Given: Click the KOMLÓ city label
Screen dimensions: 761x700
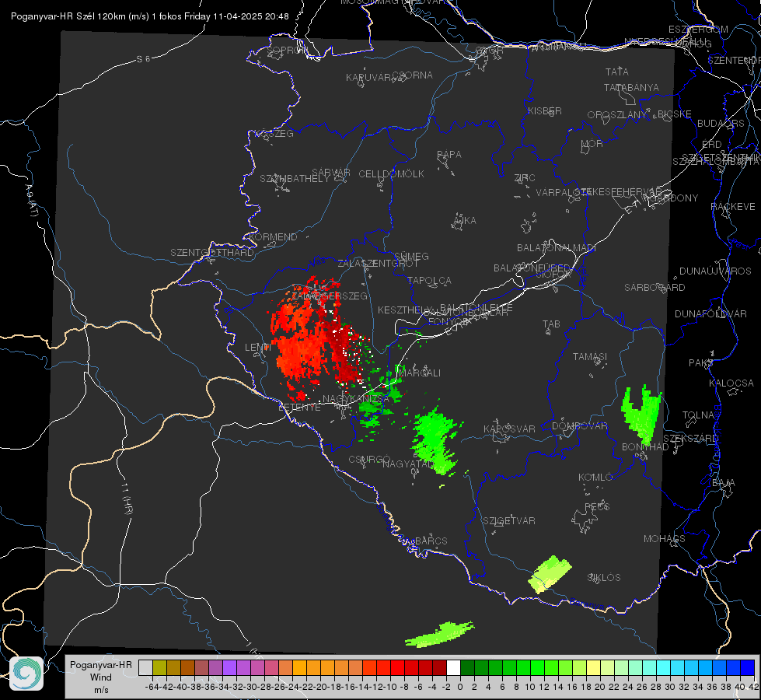Looking at the screenshot, I should tap(595, 477).
